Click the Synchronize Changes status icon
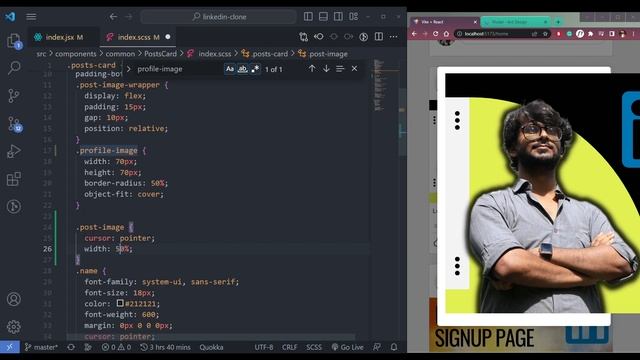The width and height of the screenshot is (640, 360). 71,347
